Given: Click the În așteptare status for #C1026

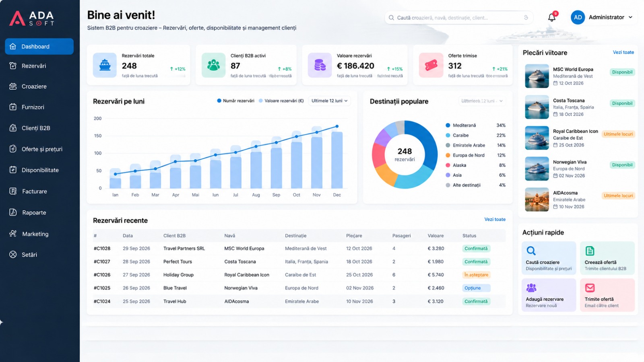Looking at the screenshot, I should [x=476, y=275].
